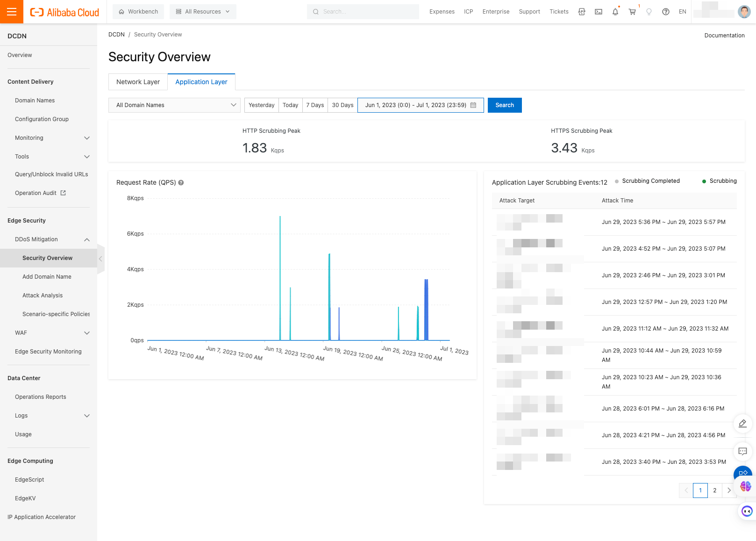Open the feedback edit floating icon
This screenshot has width=756, height=541.
tap(743, 424)
